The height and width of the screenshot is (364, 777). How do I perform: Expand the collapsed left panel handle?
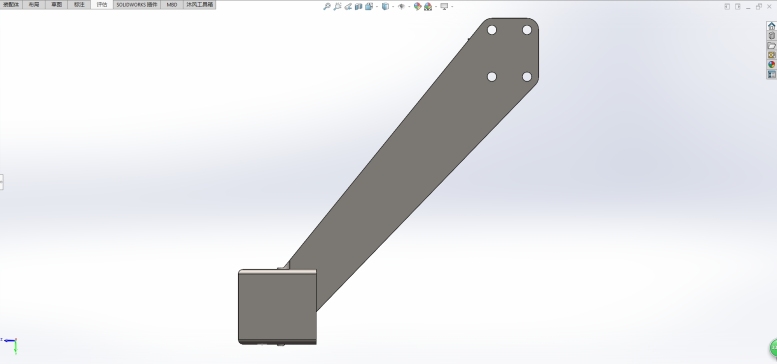coord(1,182)
